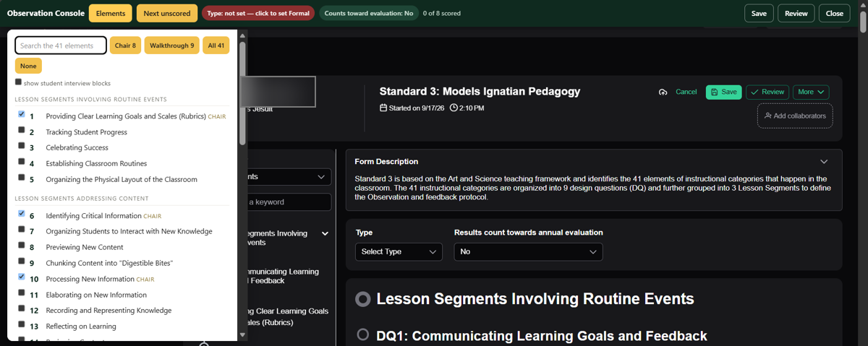Uncheck element 6 Identifying Critical Information
Image resolution: width=868 pixels, height=346 pixels.
[22, 214]
